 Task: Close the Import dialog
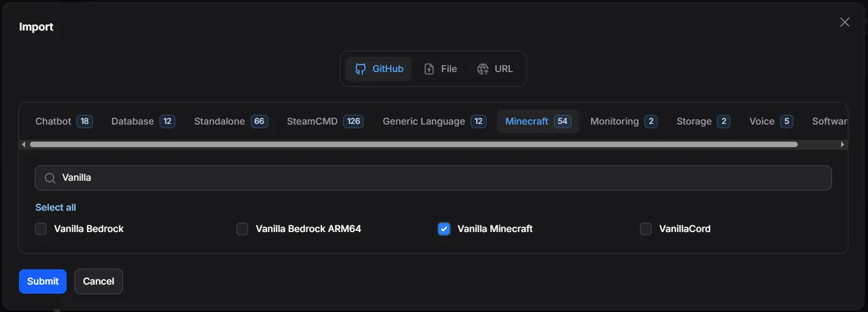[845, 22]
